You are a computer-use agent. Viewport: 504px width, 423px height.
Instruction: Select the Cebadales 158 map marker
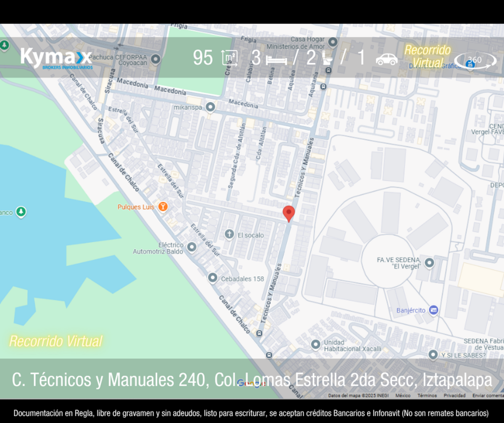point(213,278)
